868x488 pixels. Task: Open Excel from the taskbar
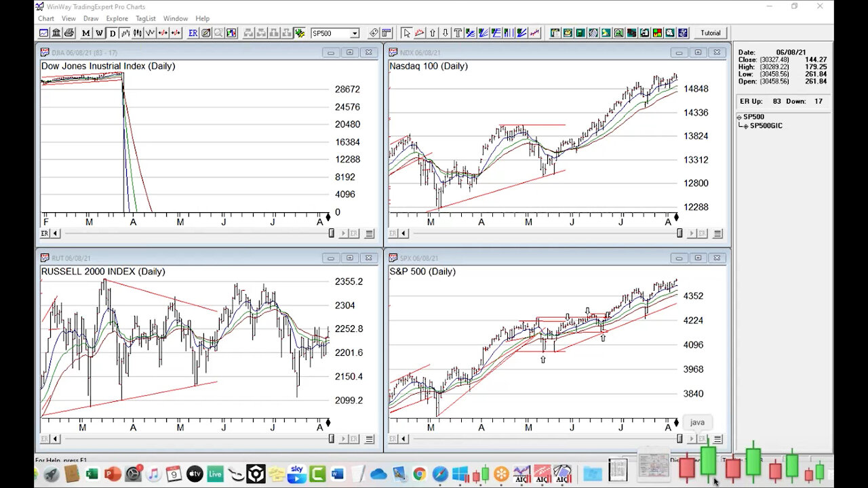click(x=92, y=474)
